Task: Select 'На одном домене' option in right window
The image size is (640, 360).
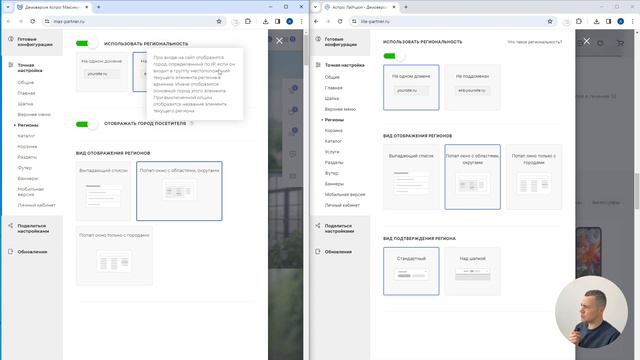Action: 411,87
